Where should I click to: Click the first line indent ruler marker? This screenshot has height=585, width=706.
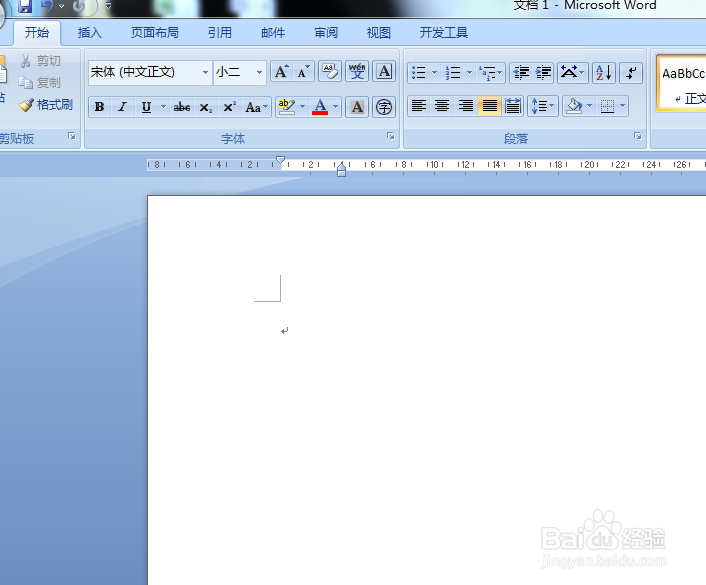pos(280,160)
